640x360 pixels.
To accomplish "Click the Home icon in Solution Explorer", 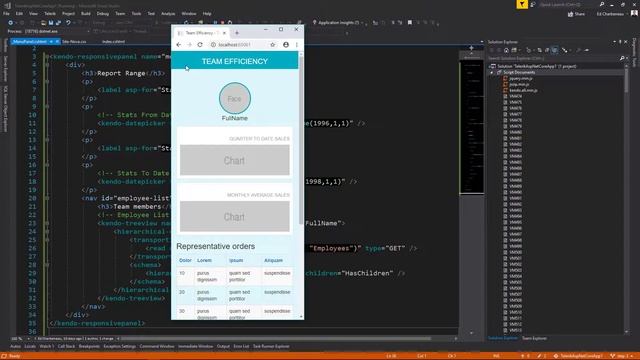I will (x=506, y=50).
